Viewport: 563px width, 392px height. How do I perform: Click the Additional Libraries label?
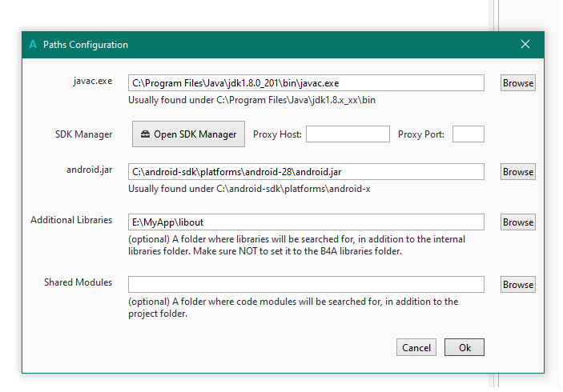(71, 220)
